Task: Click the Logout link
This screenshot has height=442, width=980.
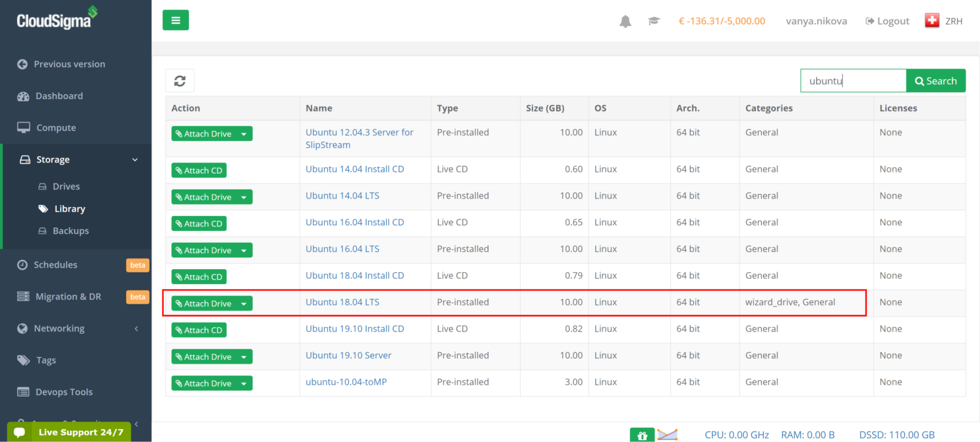Action: click(x=887, y=21)
